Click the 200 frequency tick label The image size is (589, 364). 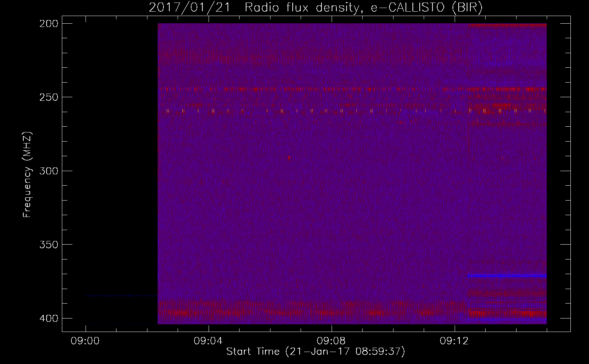coord(49,24)
